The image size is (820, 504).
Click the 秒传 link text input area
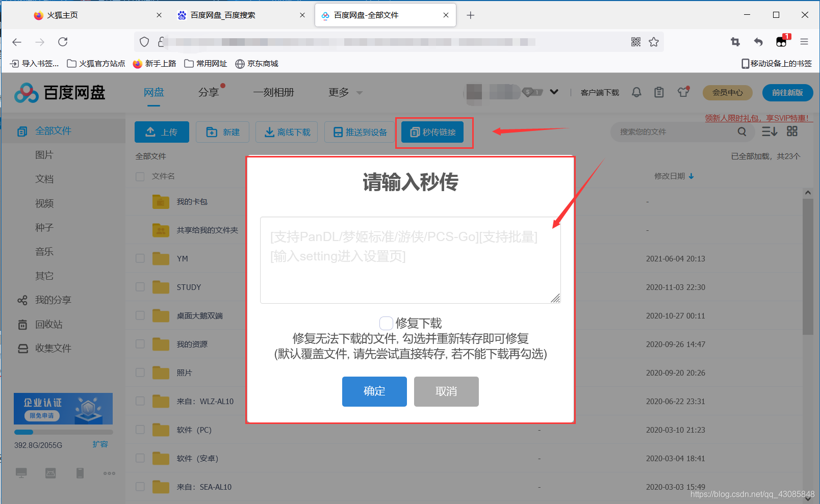[x=410, y=260]
